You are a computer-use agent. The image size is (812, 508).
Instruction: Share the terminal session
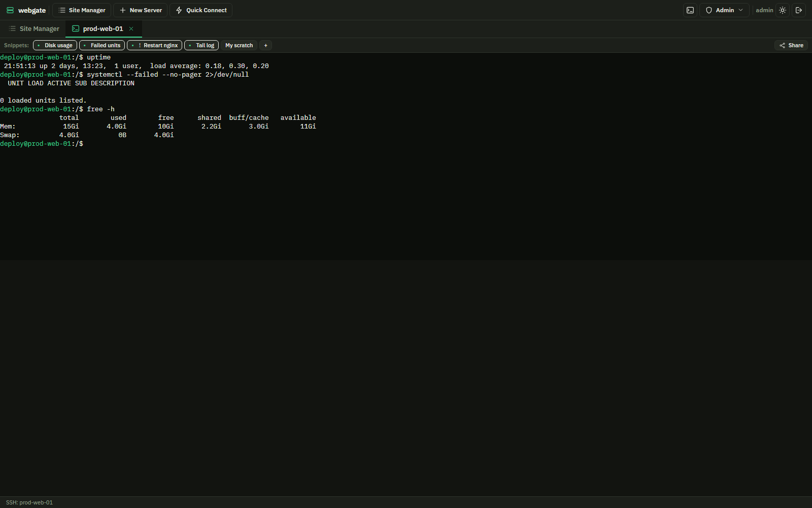[791, 45]
